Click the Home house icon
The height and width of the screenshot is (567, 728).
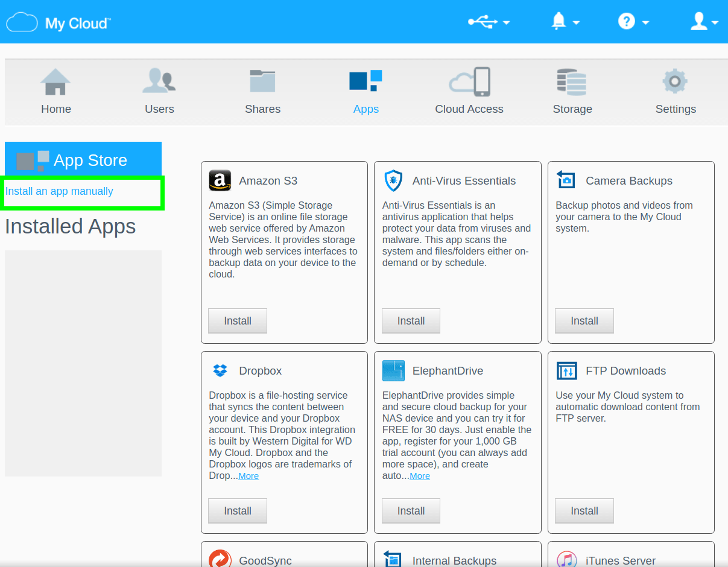click(x=55, y=81)
